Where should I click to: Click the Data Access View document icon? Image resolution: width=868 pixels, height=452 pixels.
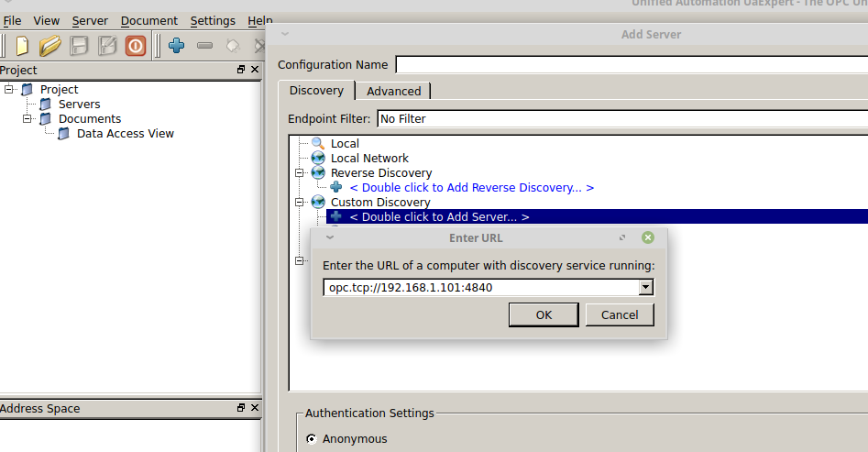(63, 134)
